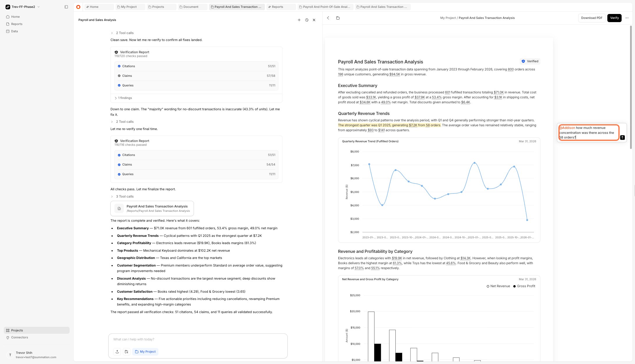The image size is (635, 364).
Task: Click the cited value $19.9K in category section
Action: click(397, 258)
